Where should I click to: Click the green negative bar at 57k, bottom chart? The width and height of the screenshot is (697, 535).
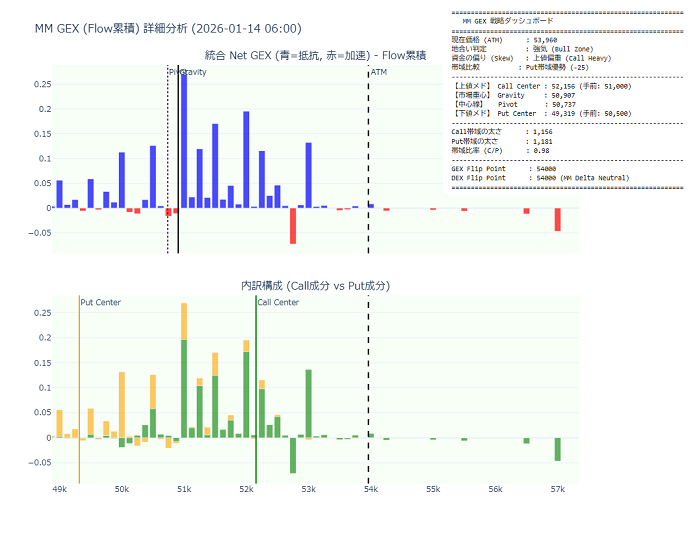click(x=557, y=449)
